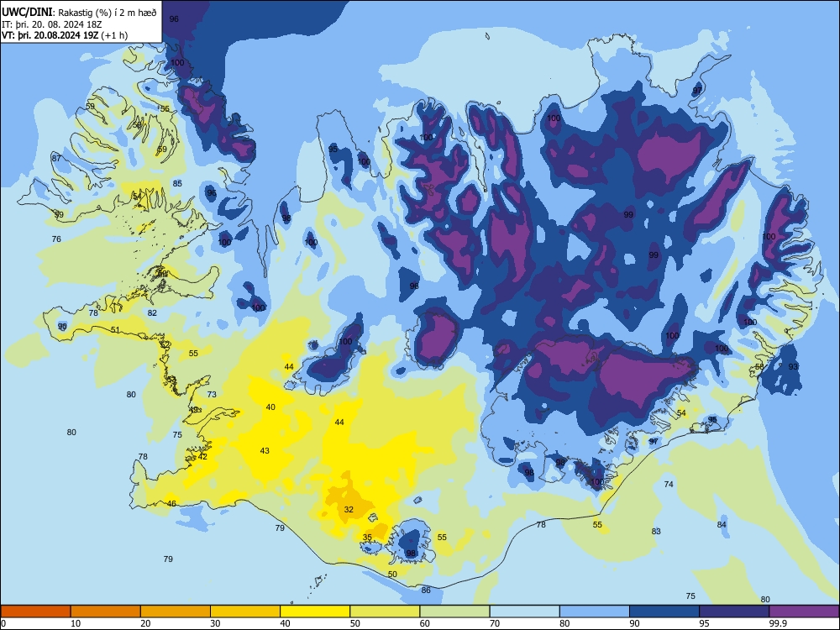
Task: Click the 86 value off the south coast
Action: click(426, 591)
